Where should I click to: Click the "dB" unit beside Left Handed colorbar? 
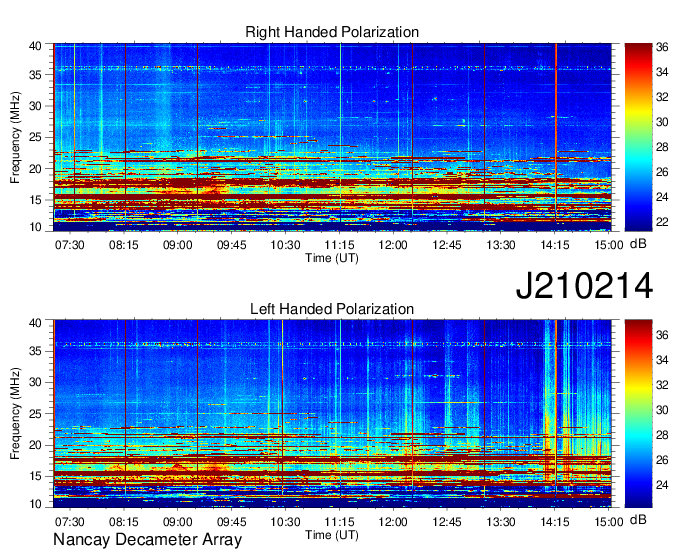point(638,519)
